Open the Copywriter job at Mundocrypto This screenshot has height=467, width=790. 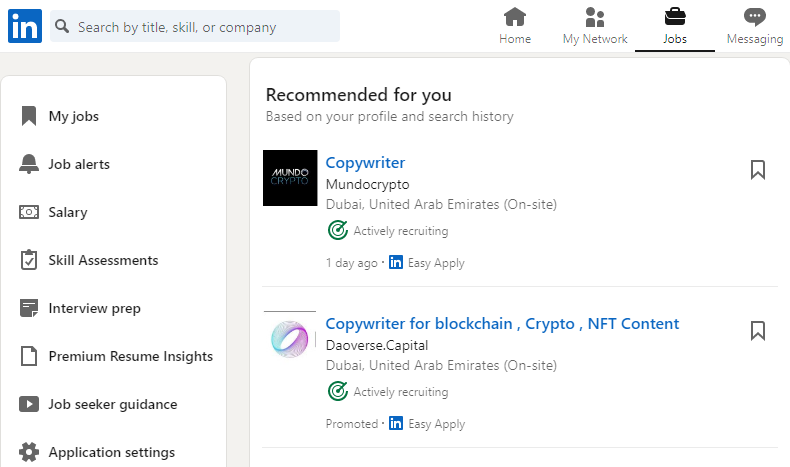365,163
